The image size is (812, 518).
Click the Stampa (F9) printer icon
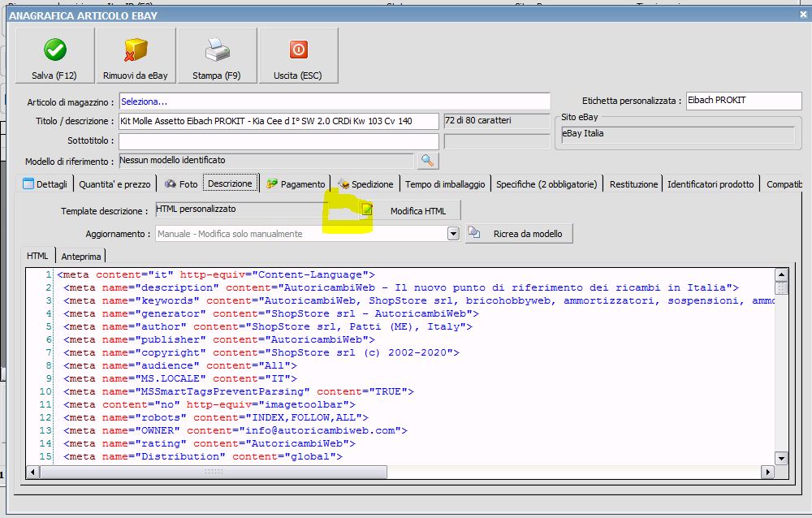[217, 50]
